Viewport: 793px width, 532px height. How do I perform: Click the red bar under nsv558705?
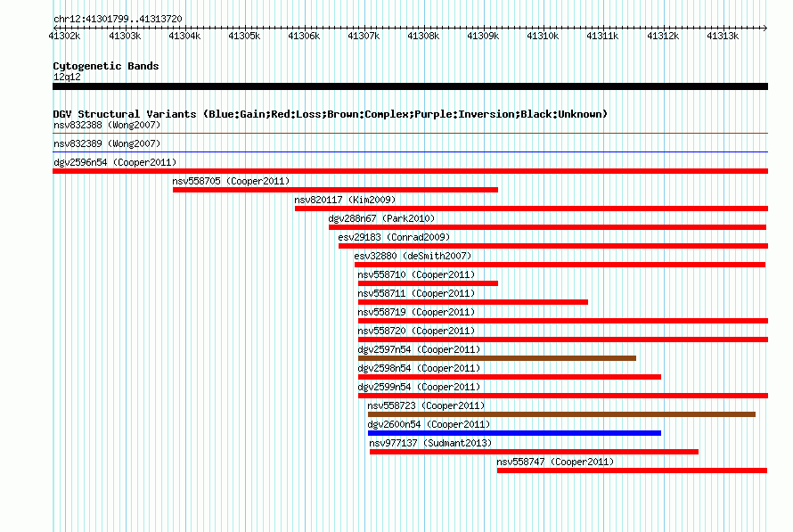tap(335, 190)
